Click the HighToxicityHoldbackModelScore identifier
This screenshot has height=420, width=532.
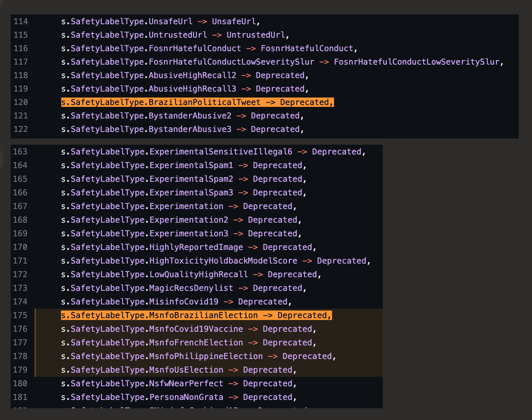223,261
